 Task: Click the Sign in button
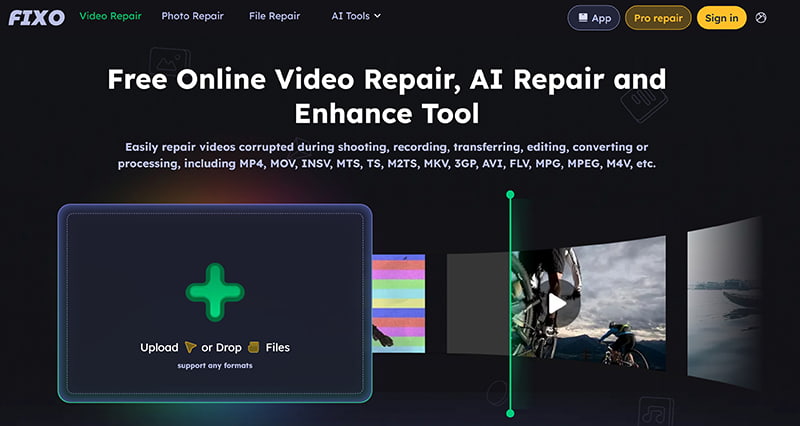click(x=721, y=18)
